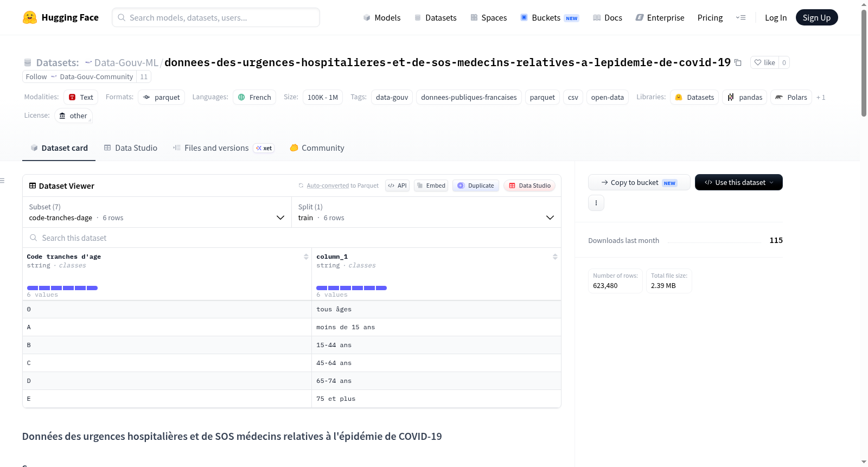This screenshot has height=467, width=868.
Task: Open Data Studio from viewer header
Action: pyautogui.click(x=529, y=185)
